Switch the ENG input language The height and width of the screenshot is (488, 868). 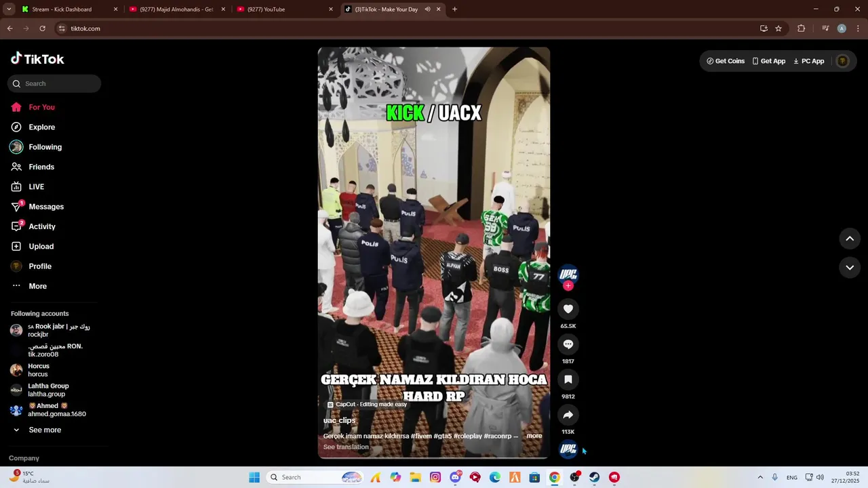pos(792,477)
